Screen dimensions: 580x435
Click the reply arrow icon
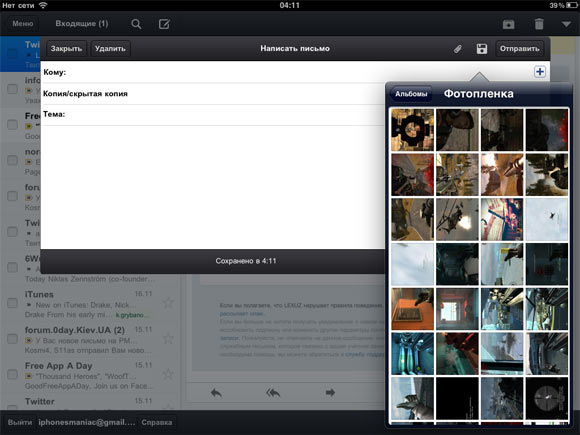click(x=216, y=392)
